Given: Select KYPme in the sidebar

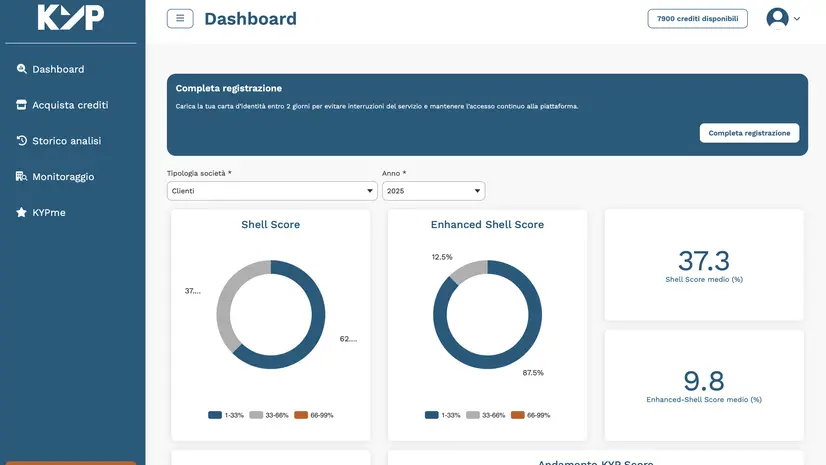Looking at the screenshot, I should [x=48, y=212].
